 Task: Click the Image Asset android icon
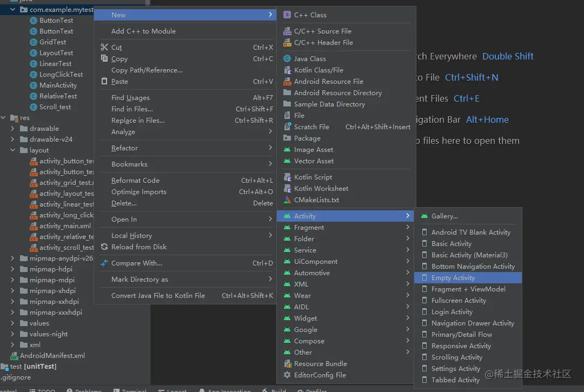pyautogui.click(x=287, y=149)
